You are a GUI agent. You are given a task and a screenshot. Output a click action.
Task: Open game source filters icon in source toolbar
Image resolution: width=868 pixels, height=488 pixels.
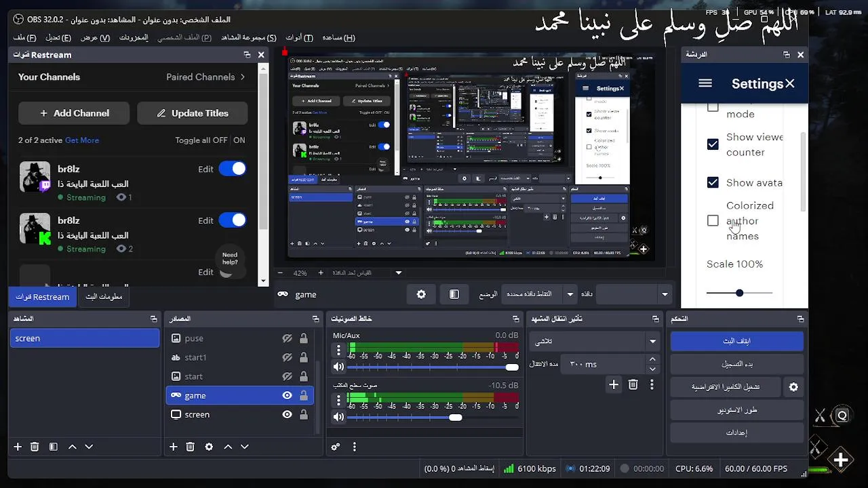pos(454,294)
